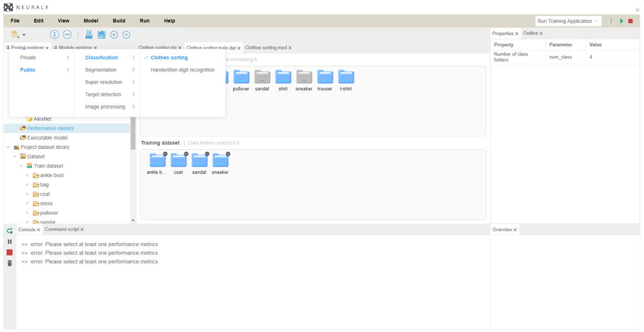Remove sneaker folder from training dataset

[228, 154]
